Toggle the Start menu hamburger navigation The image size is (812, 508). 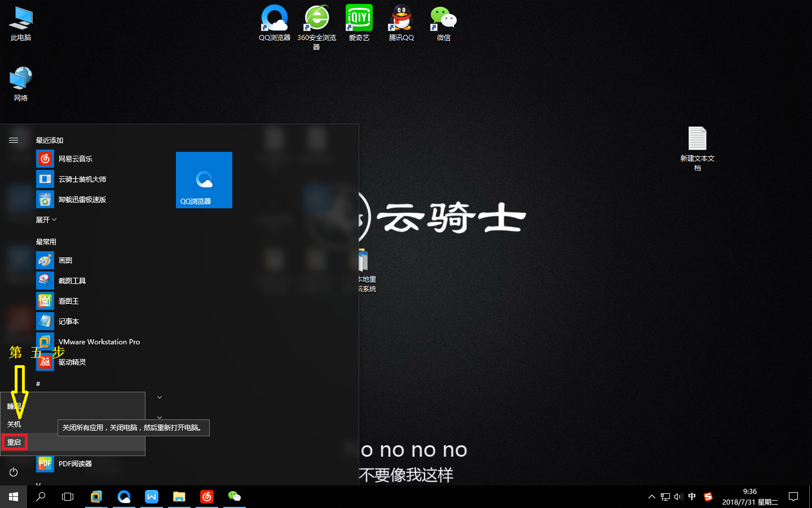14,140
